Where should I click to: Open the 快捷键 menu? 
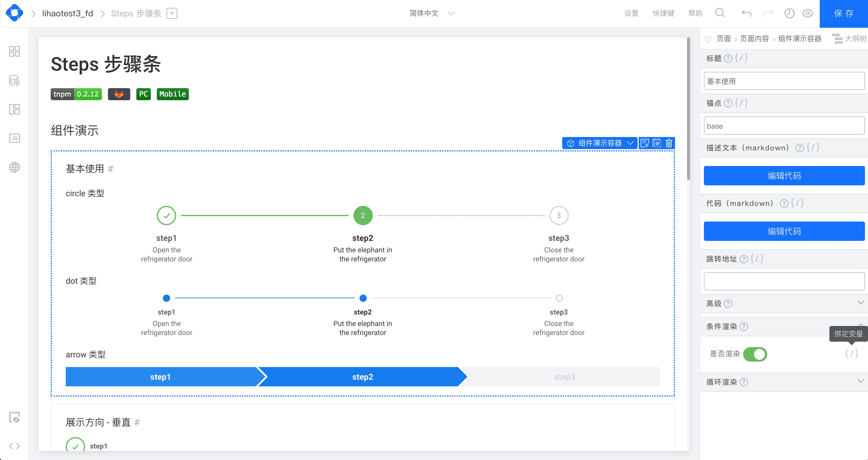tap(663, 13)
